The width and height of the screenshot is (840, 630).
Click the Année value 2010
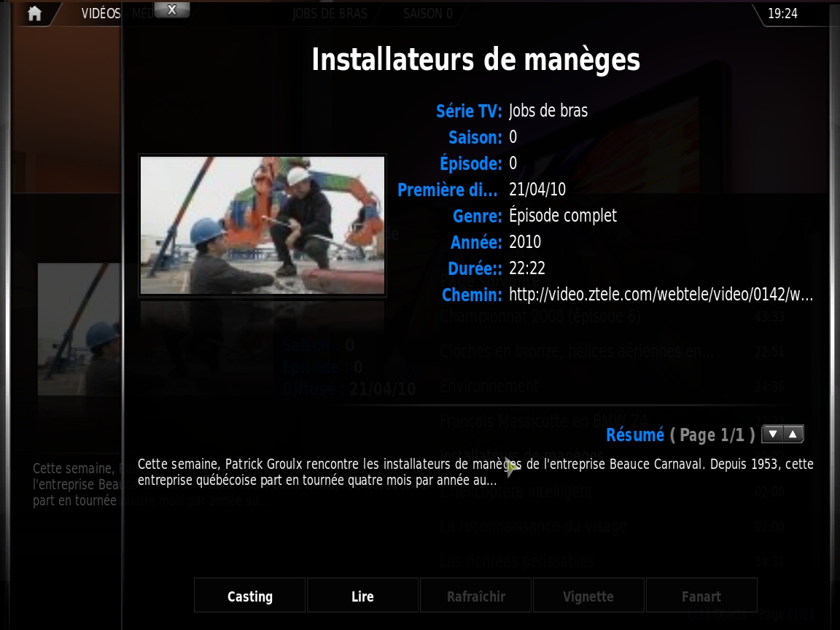pos(525,241)
